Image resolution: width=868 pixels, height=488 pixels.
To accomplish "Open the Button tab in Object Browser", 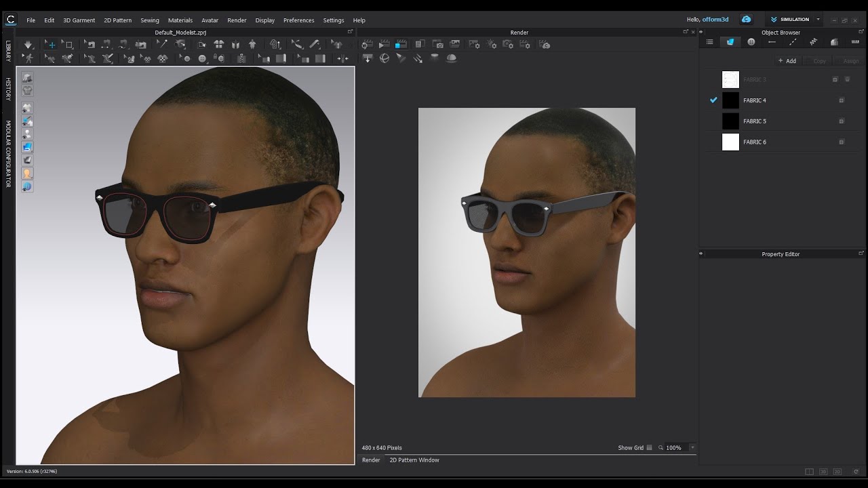I will click(751, 42).
